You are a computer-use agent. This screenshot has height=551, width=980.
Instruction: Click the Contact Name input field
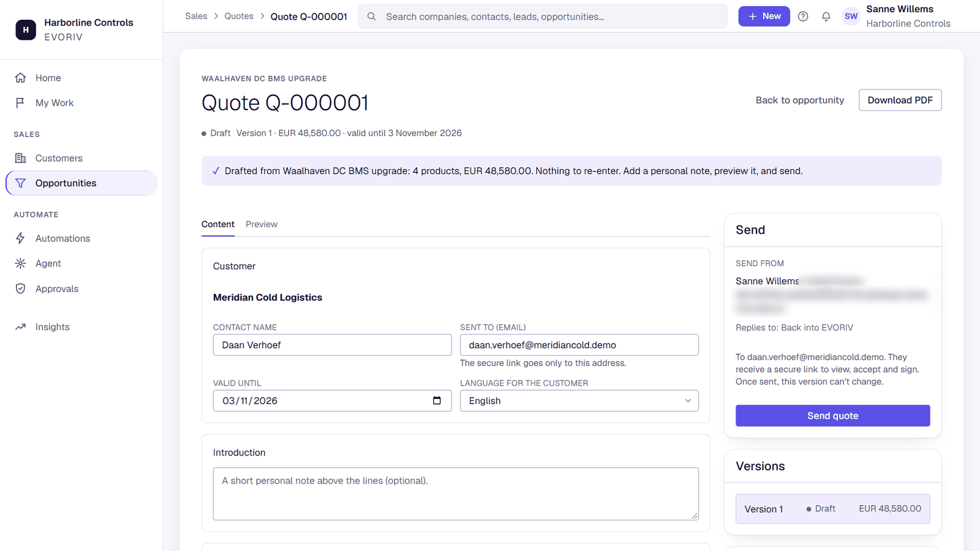click(x=332, y=345)
